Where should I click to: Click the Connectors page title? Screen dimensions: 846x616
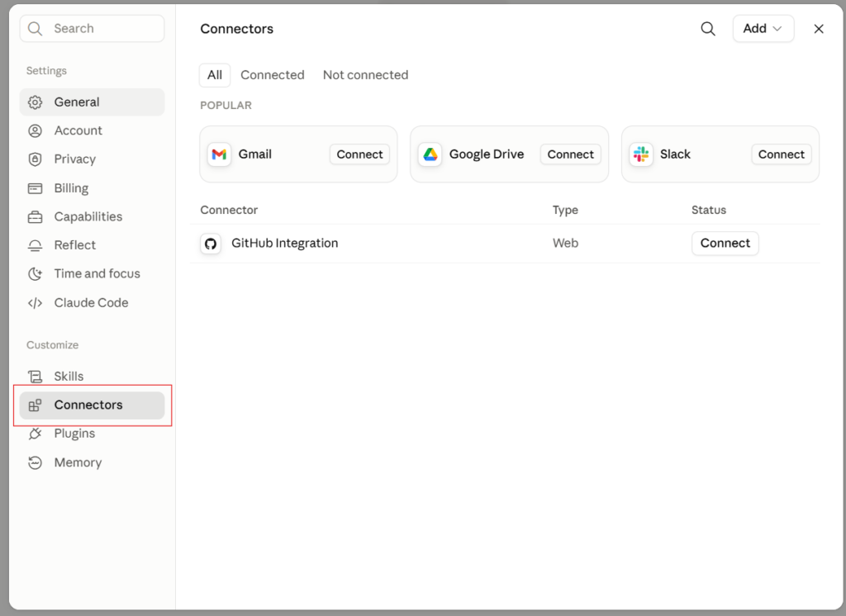tap(236, 29)
